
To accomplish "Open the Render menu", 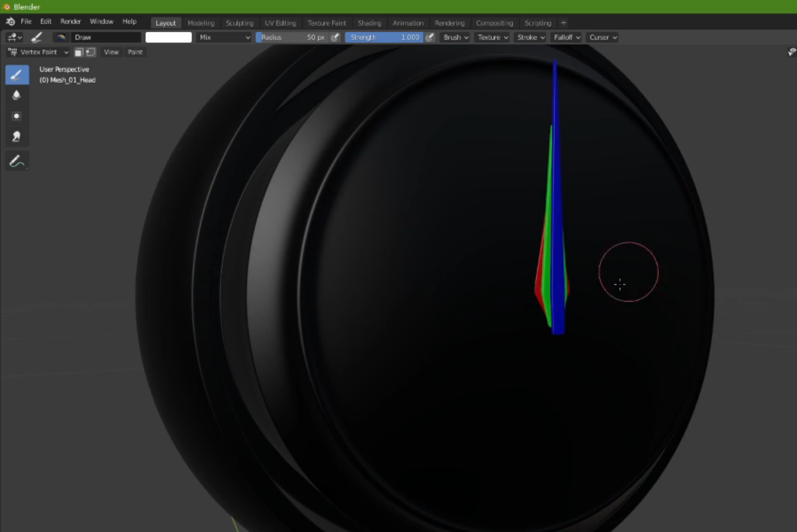I will (x=70, y=21).
